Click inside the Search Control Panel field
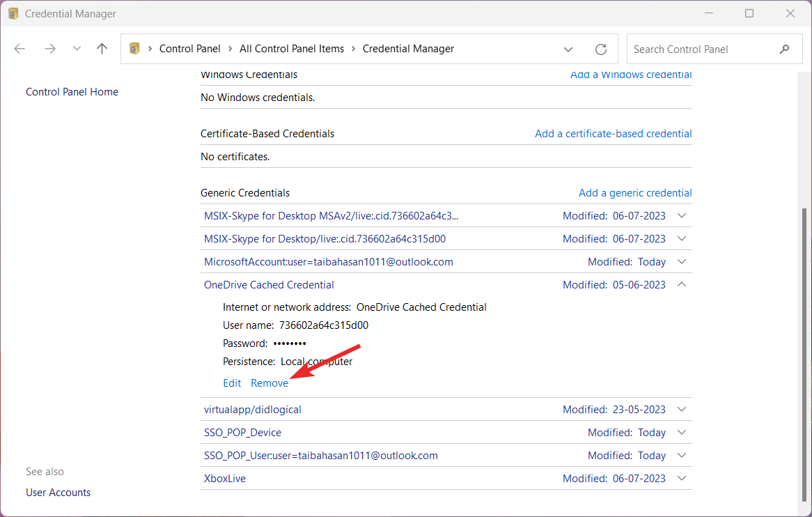Image resolution: width=812 pixels, height=517 pixels. point(696,49)
